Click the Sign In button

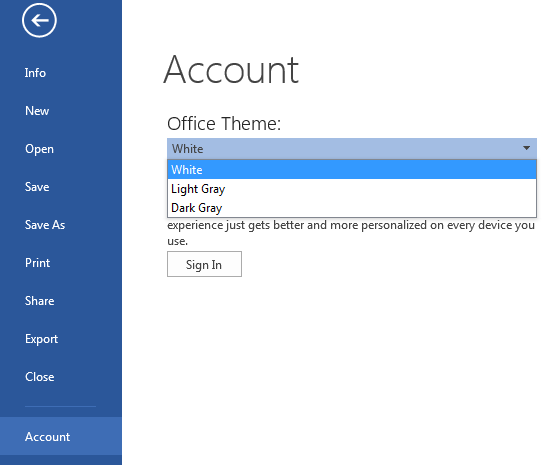(x=204, y=264)
